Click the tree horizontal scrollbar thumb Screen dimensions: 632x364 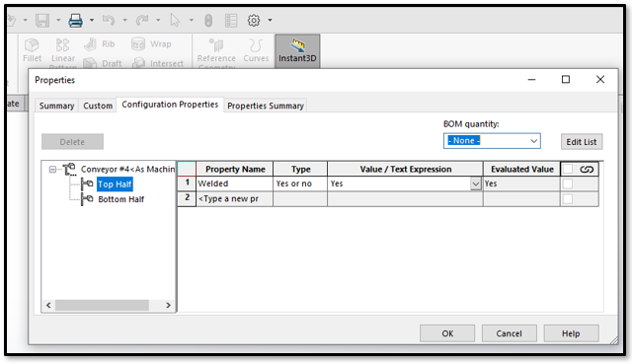click(102, 305)
